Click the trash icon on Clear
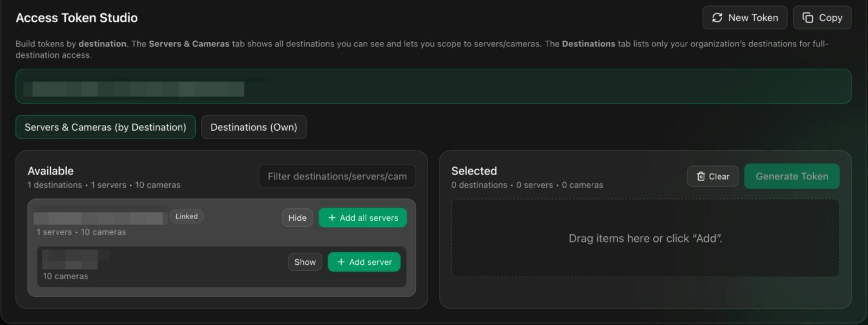 pyautogui.click(x=701, y=176)
